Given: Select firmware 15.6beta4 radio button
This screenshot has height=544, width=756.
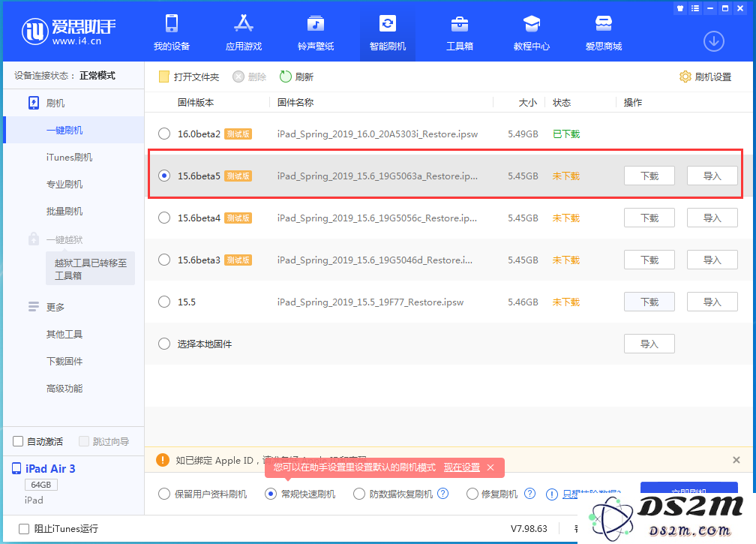Looking at the screenshot, I should coord(164,218).
